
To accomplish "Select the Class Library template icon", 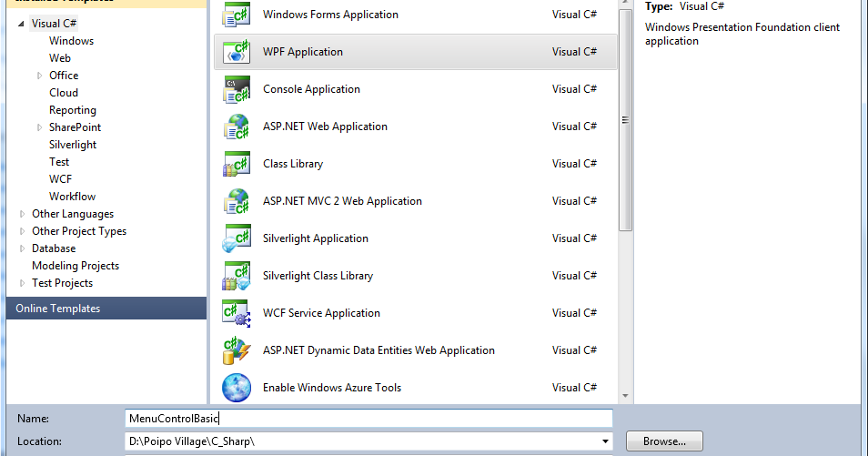I will click(x=237, y=164).
